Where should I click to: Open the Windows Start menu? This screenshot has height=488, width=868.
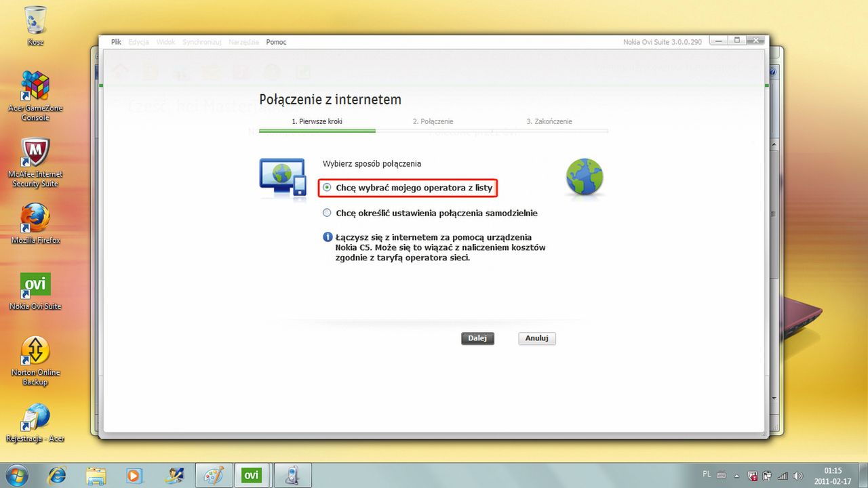pos(18,475)
